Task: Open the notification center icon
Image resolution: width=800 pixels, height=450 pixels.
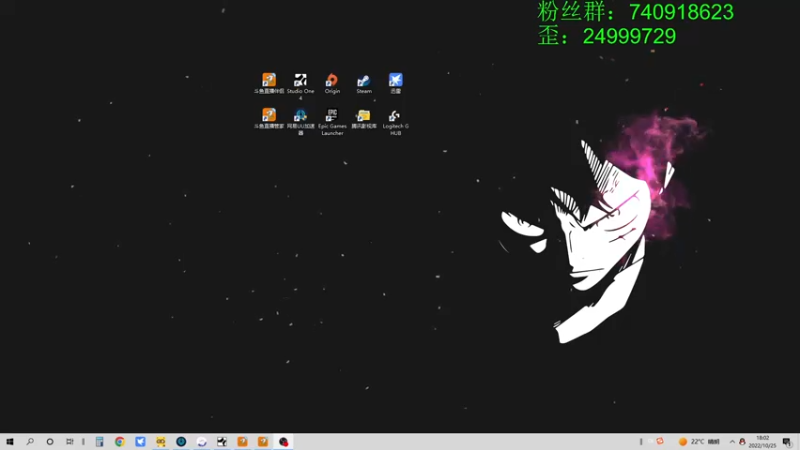Action: 787,442
